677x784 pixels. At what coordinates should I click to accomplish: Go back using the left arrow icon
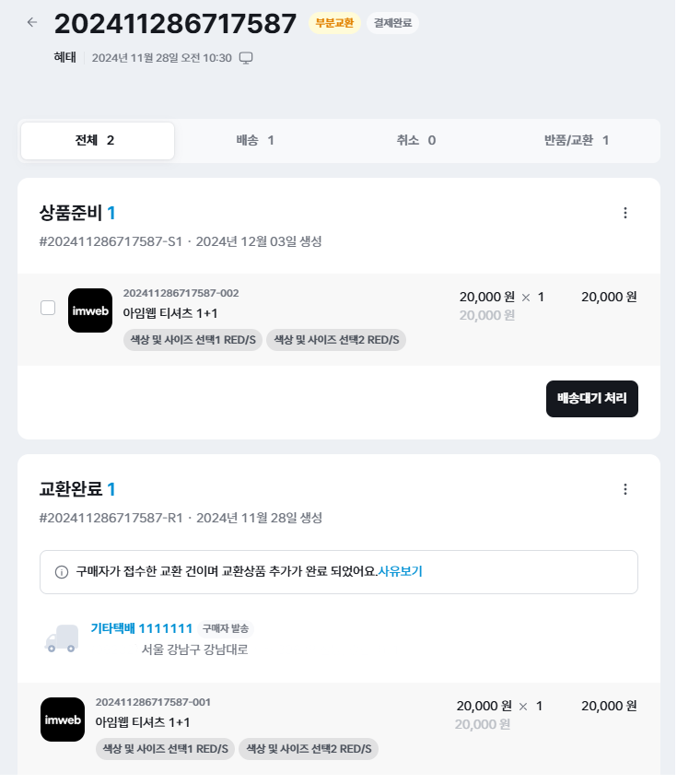pos(32,22)
